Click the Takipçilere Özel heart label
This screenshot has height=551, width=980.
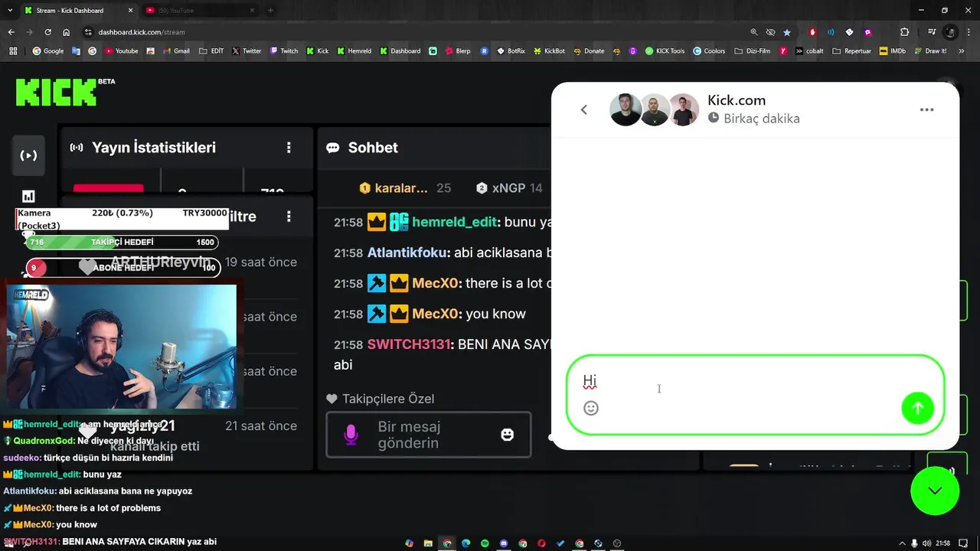pos(380,399)
